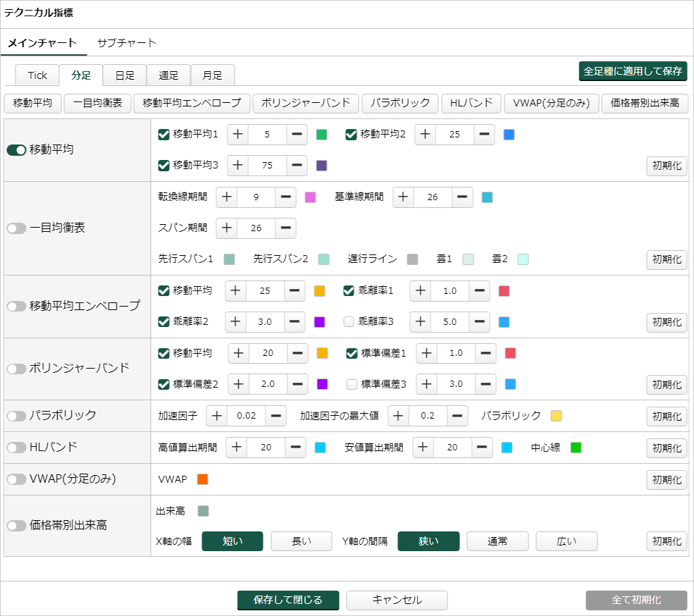The height and width of the screenshot is (616, 694).
Task: Select the 日足 timeframe tab
Action: tap(125, 75)
